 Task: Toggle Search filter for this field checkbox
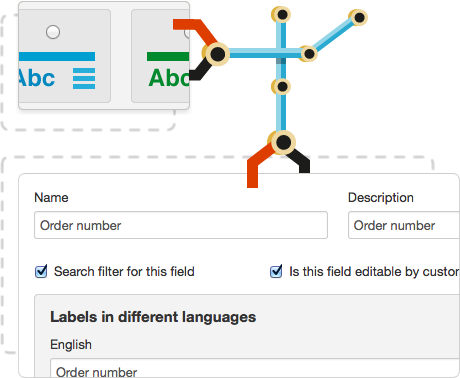pyautogui.click(x=41, y=271)
